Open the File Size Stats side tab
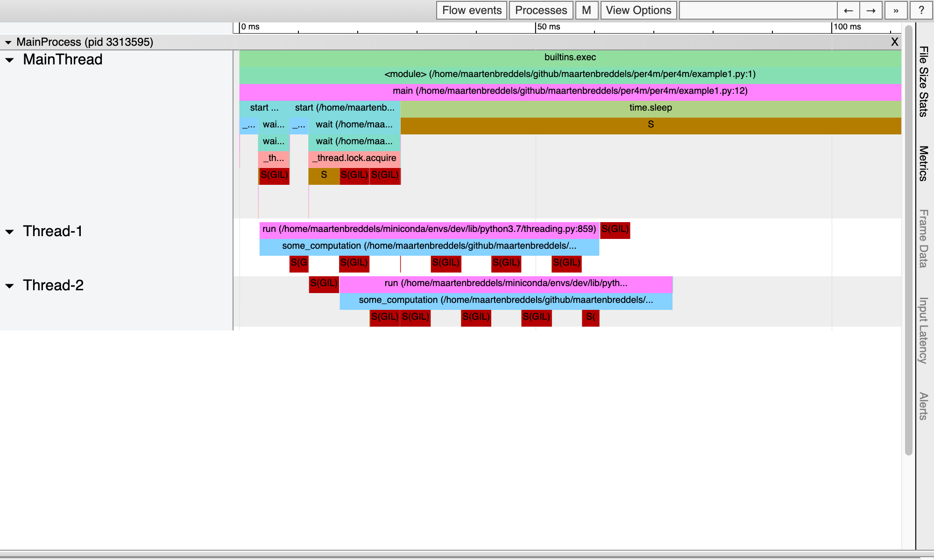 923,82
